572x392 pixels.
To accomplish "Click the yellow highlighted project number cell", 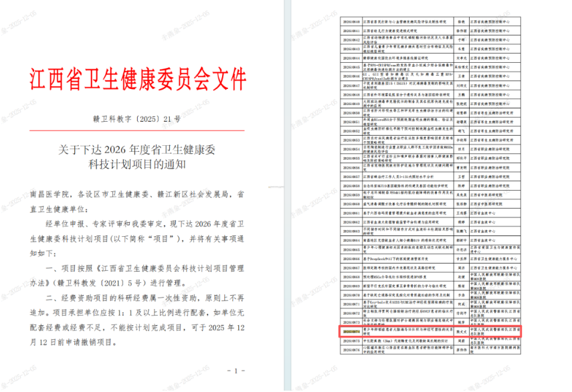I will pyautogui.click(x=351, y=330).
